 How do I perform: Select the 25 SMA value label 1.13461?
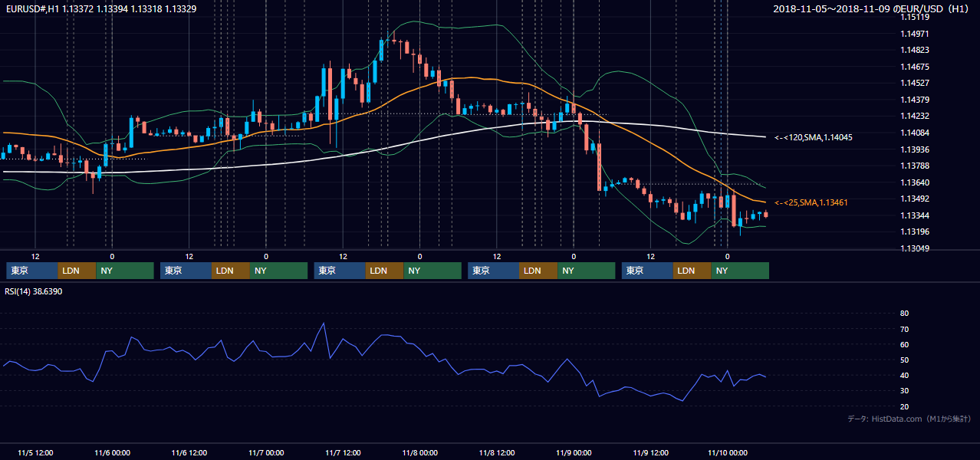point(811,202)
